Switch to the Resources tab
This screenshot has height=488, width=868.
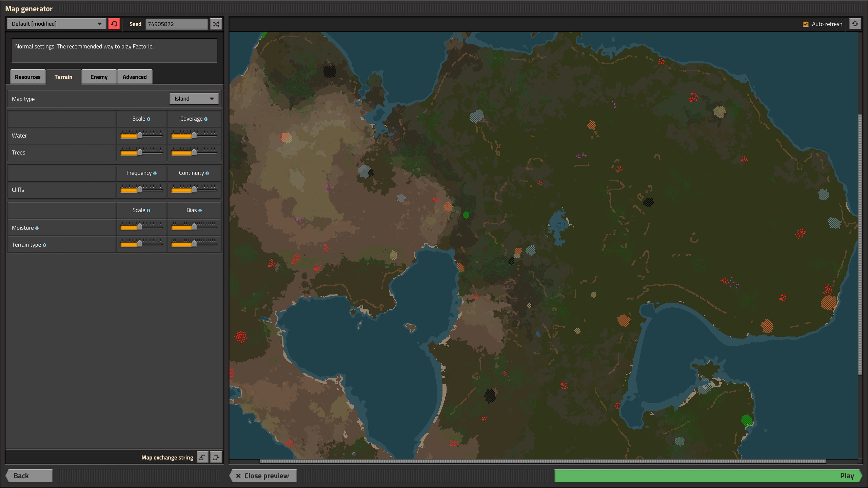pyautogui.click(x=28, y=77)
